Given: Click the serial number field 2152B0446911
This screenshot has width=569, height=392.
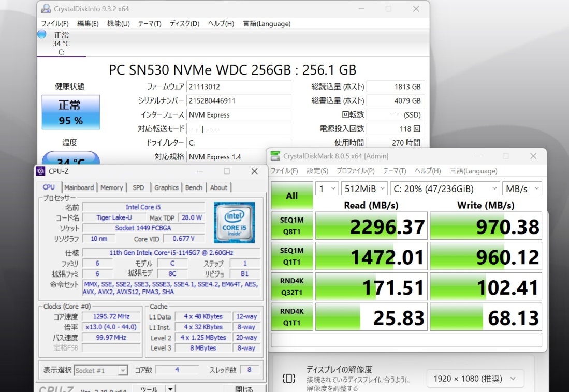Looking at the screenshot, I should click(239, 101).
